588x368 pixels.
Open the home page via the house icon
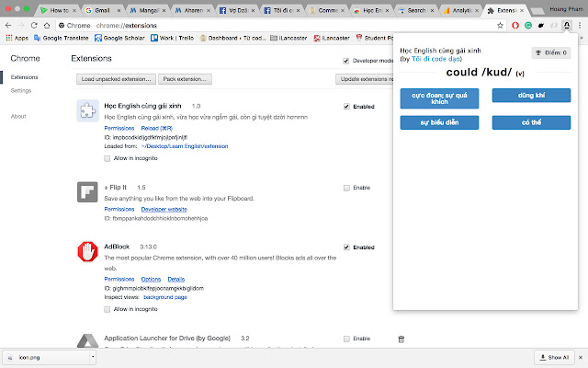tap(47, 25)
